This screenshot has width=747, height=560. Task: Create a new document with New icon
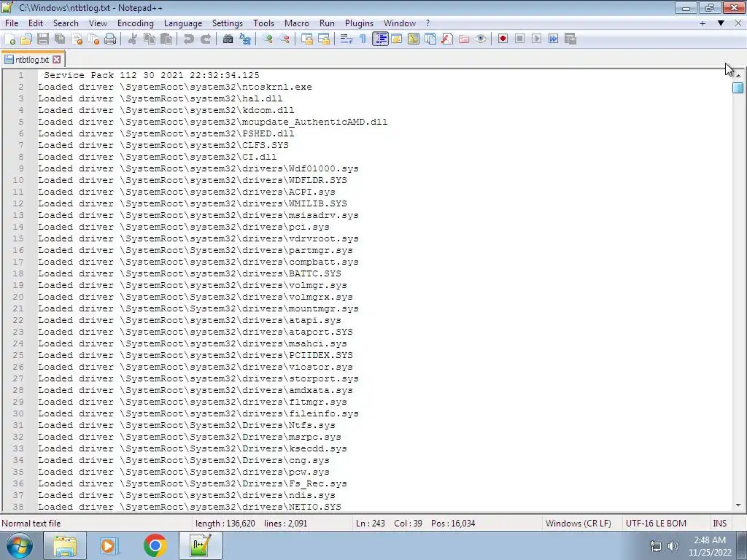9,39
